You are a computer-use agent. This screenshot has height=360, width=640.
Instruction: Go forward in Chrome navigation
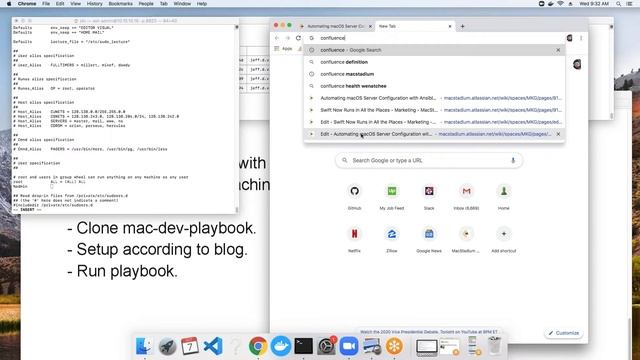[x=287, y=38]
